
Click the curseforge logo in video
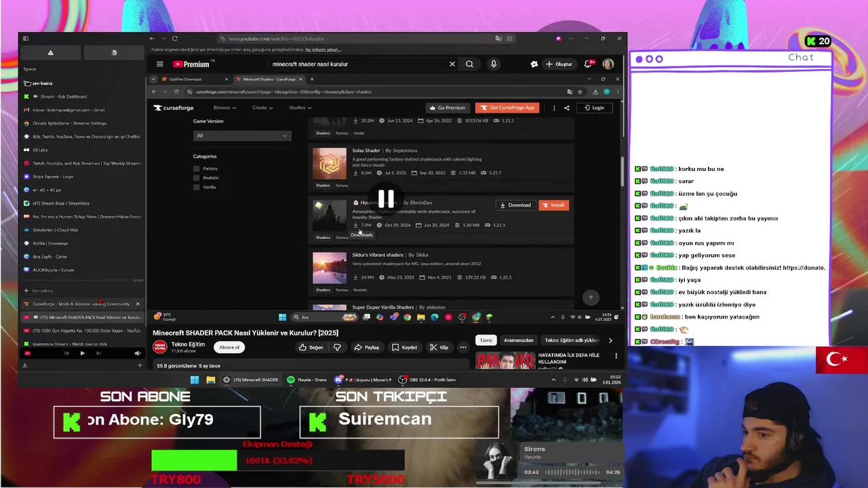(x=174, y=108)
